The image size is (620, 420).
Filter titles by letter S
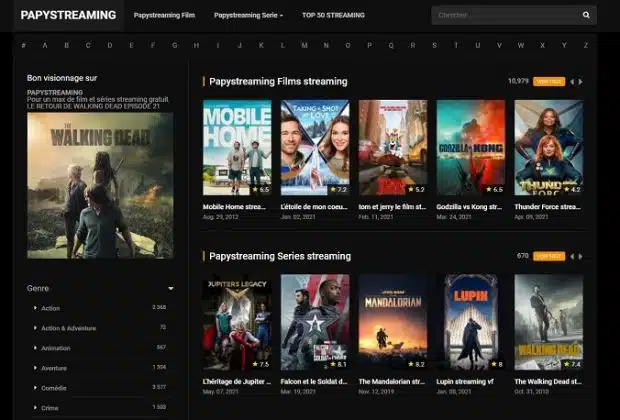coord(435,45)
